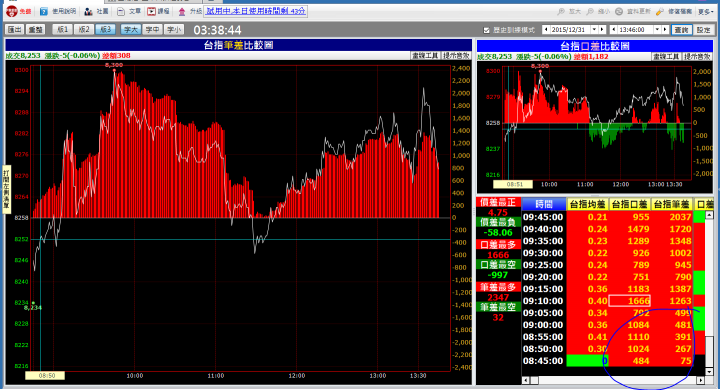Viewport: 720px width, 390px height.
Task: Click the 台指筆差比較圖 title bar
Action: (238, 45)
